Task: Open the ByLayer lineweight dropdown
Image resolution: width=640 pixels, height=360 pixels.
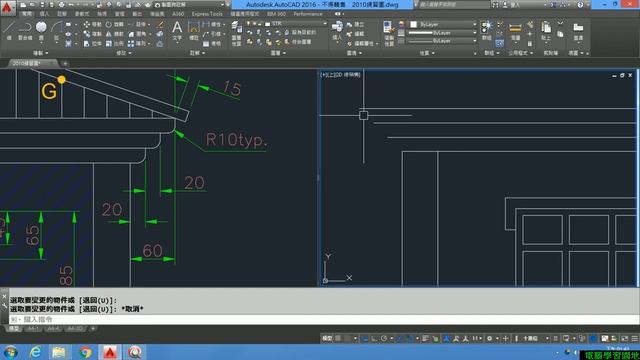Action: (x=442, y=33)
